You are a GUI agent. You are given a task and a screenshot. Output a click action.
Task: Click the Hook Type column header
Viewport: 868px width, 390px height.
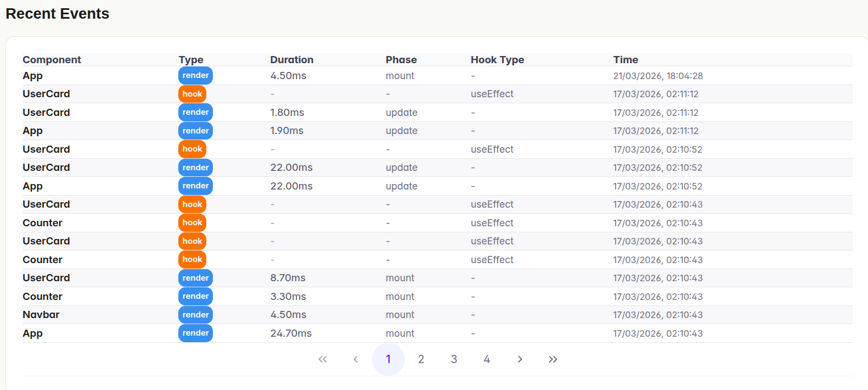tap(497, 60)
